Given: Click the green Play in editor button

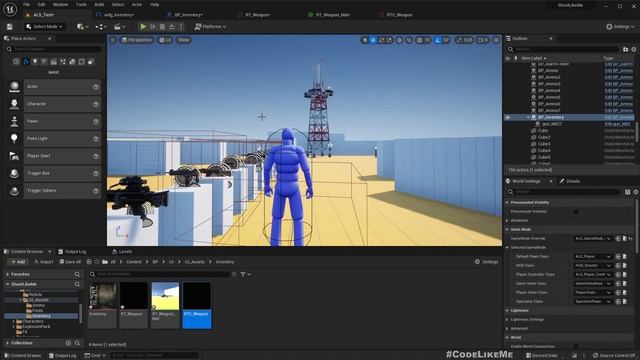Looking at the screenshot, I should point(143,27).
